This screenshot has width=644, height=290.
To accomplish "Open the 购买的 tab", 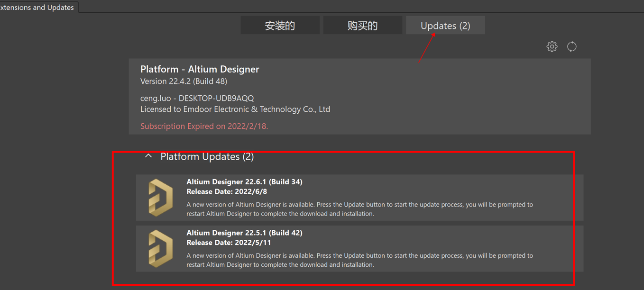I will 362,26.
